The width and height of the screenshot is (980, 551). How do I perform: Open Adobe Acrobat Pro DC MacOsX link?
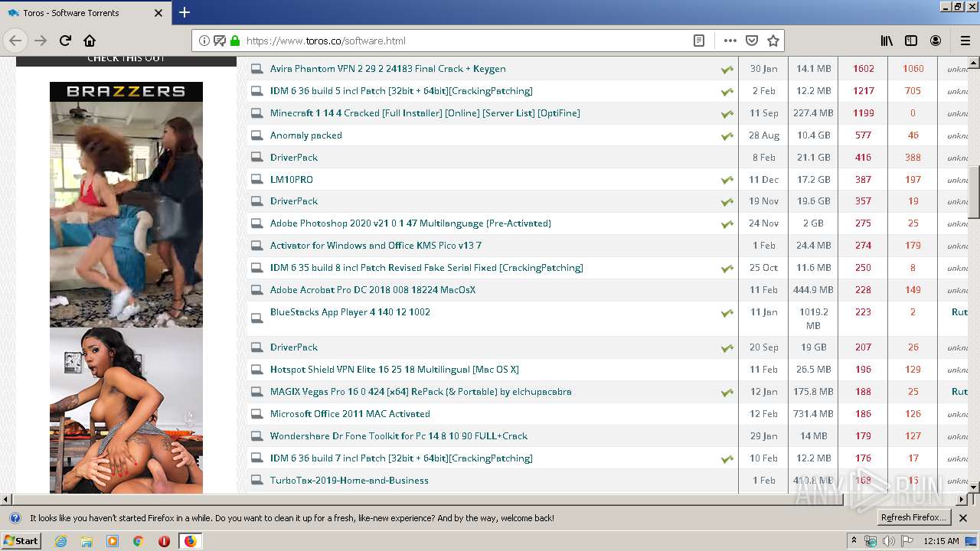pos(372,290)
